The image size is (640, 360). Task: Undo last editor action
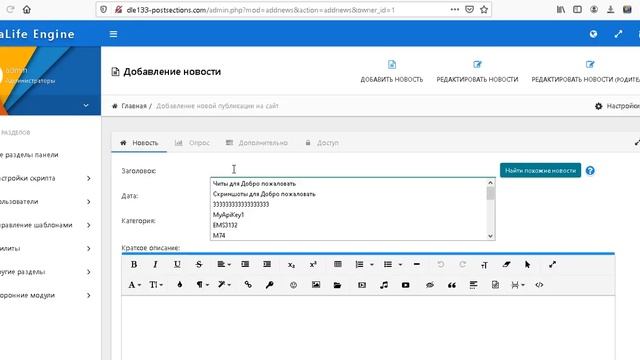point(441,264)
